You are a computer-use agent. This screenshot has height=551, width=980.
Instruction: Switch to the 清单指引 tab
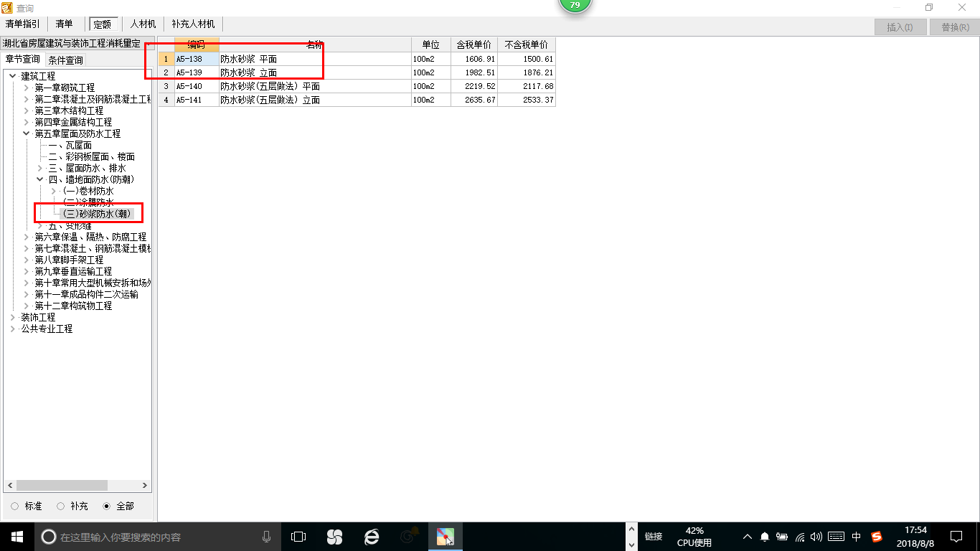point(23,24)
